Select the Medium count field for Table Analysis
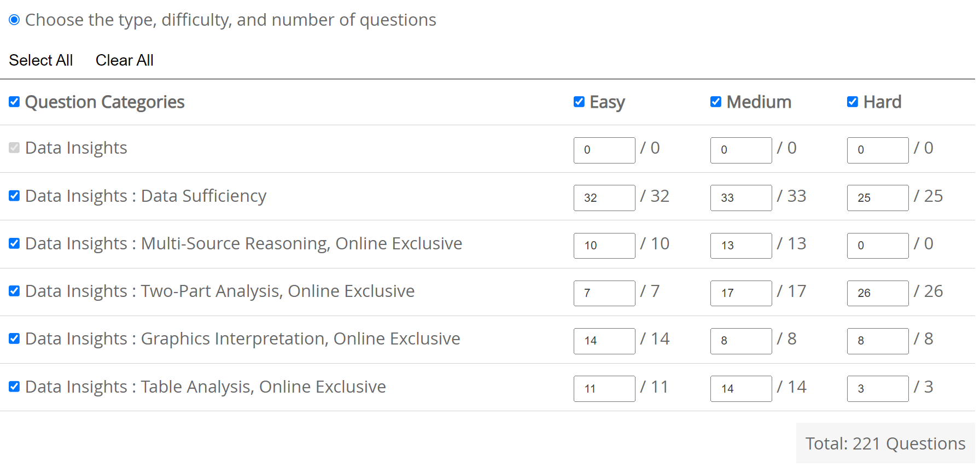 tap(740, 389)
